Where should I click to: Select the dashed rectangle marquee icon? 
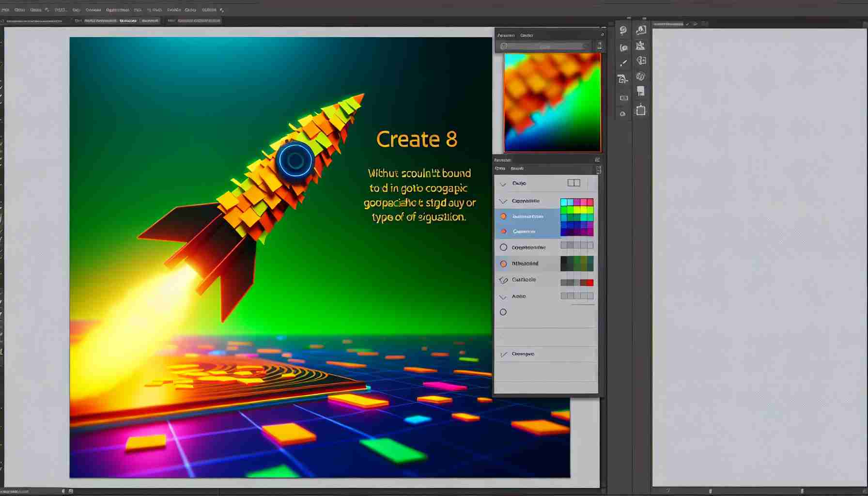624,98
